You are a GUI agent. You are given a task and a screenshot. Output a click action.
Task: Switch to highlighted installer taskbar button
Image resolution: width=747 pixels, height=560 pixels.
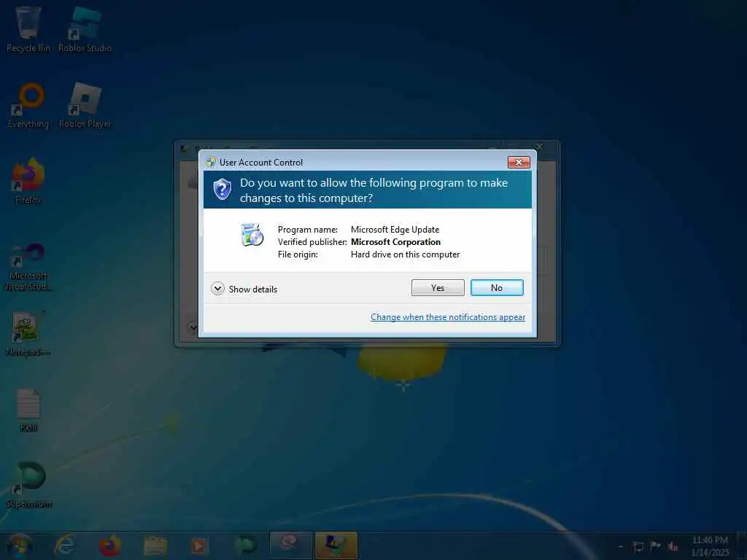click(x=336, y=545)
